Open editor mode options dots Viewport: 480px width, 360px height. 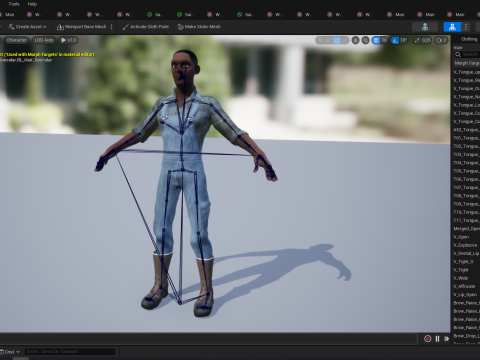466,27
